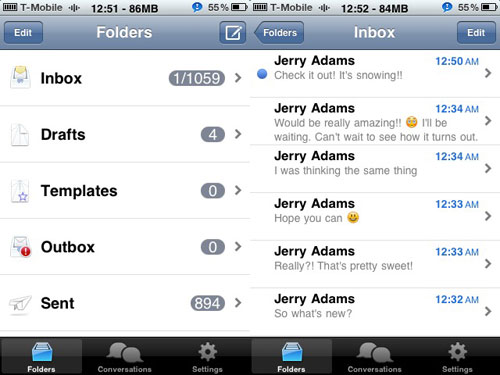
Task: Tap the Outbox count badge 0
Action: (x=213, y=247)
